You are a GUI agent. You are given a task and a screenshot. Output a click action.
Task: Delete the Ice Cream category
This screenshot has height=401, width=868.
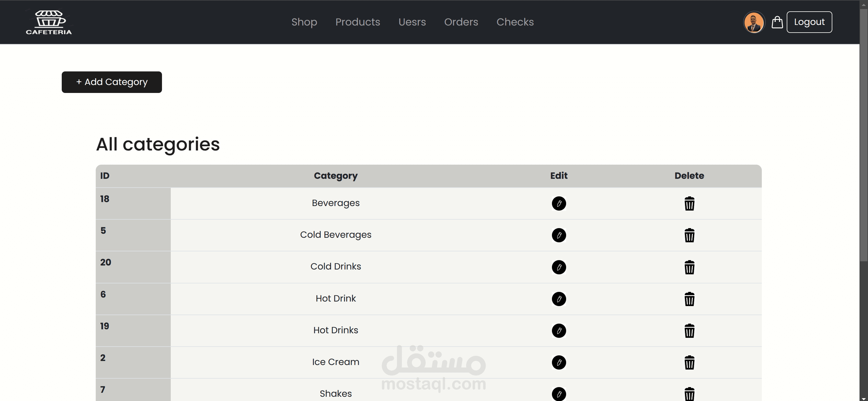coord(689,362)
